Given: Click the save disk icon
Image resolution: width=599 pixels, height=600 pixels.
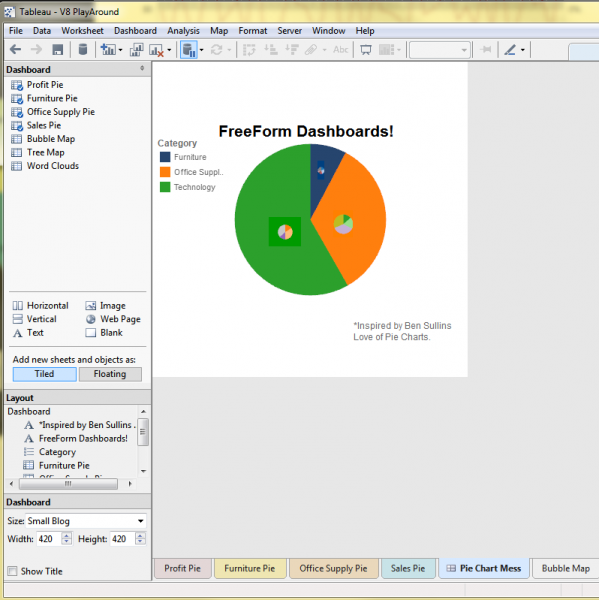Looking at the screenshot, I should (x=57, y=49).
